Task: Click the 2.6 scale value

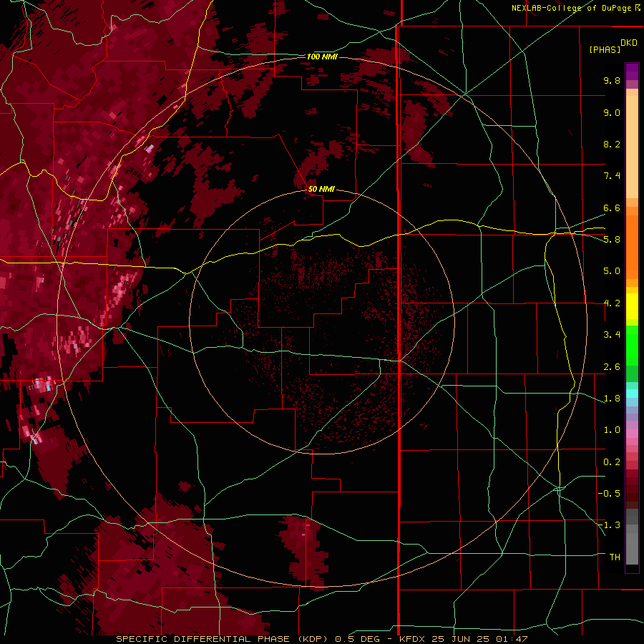Action: tap(612, 367)
